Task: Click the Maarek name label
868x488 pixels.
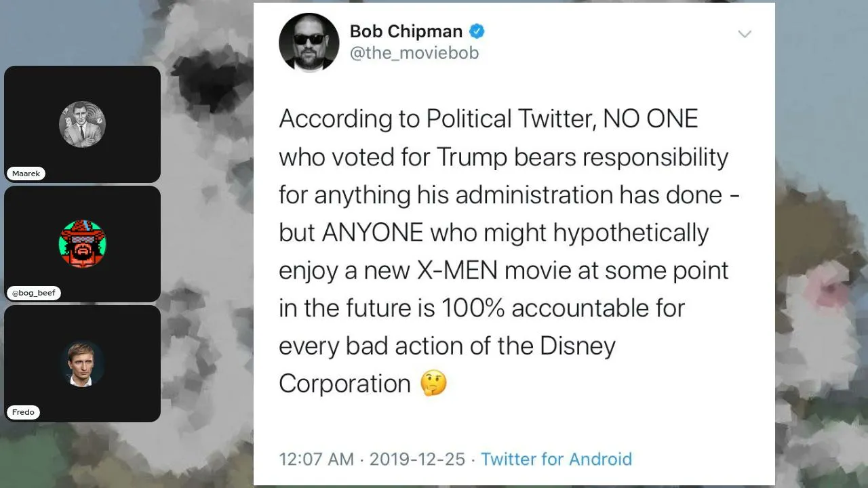Action: click(x=26, y=174)
